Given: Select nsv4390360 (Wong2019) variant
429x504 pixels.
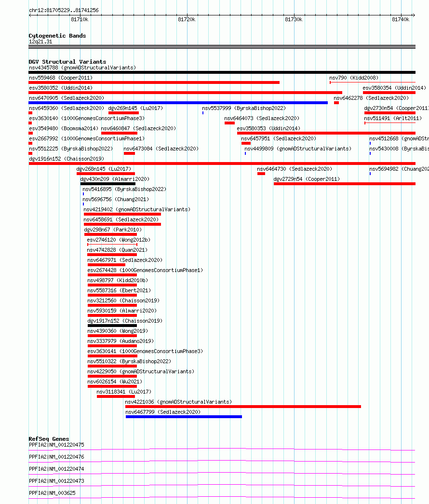Looking at the screenshot, I should [x=112, y=336].
